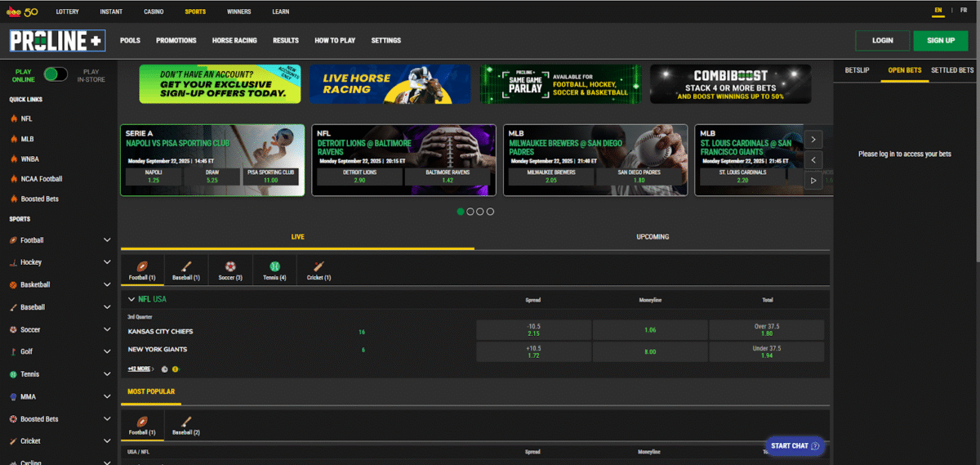Start a chat with support
Image resolution: width=980 pixels, height=465 pixels.
[795, 446]
